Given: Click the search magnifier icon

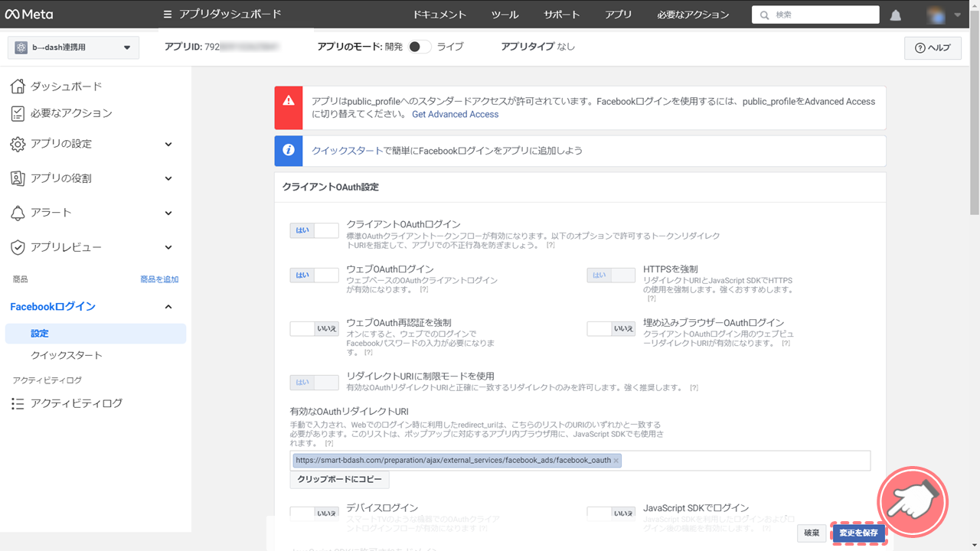Looking at the screenshot, I should pyautogui.click(x=764, y=15).
